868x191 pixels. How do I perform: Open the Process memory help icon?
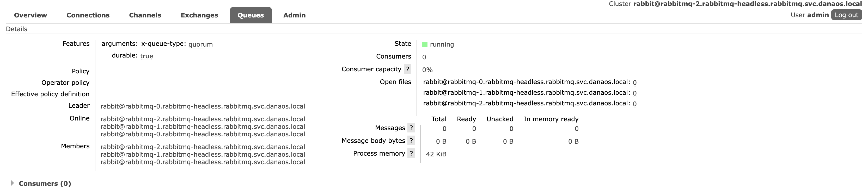coord(411,153)
